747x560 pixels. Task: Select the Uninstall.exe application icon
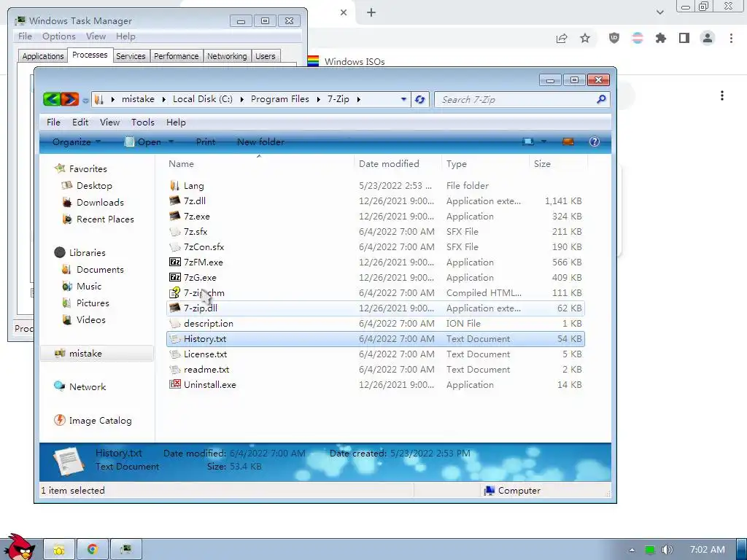pyautogui.click(x=175, y=384)
